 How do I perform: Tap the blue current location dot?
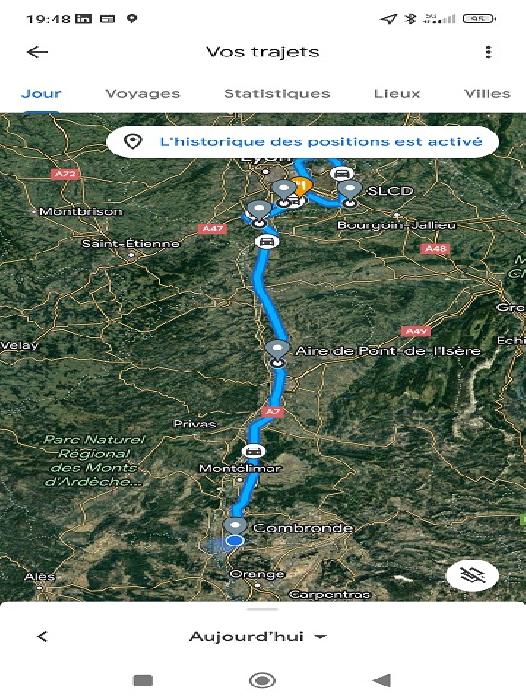[x=234, y=541]
